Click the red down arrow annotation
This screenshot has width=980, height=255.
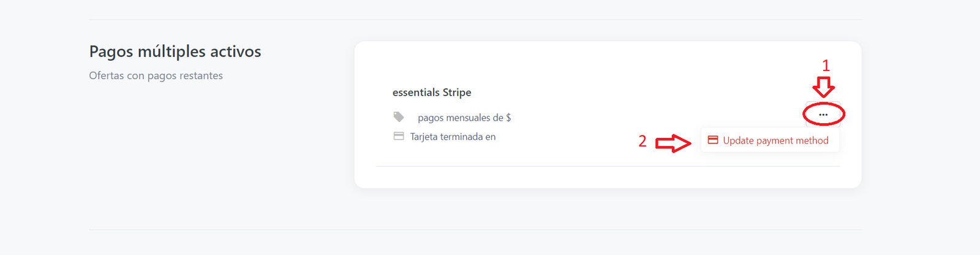click(824, 86)
